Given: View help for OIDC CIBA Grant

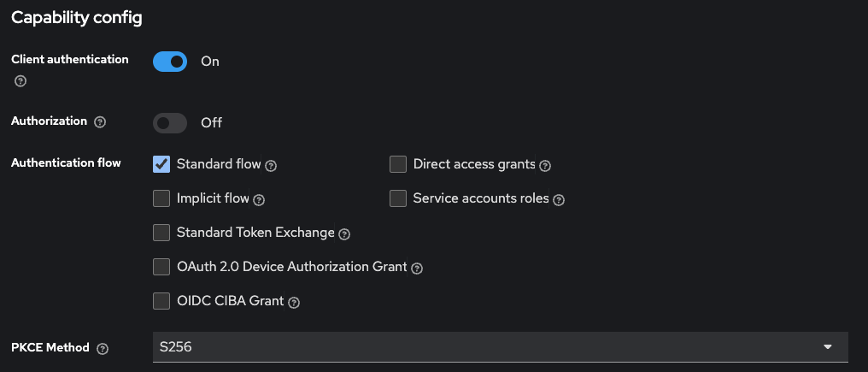Looking at the screenshot, I should (x=293, y=302).
